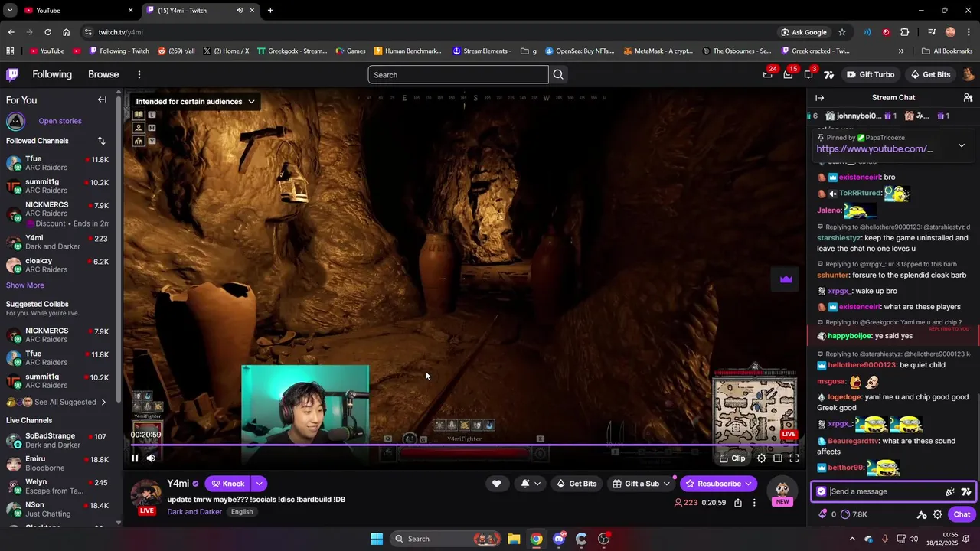Expand the pinned YouTube message
The height and width of the screenshot is (551, 980).
[x=962, y=145]
